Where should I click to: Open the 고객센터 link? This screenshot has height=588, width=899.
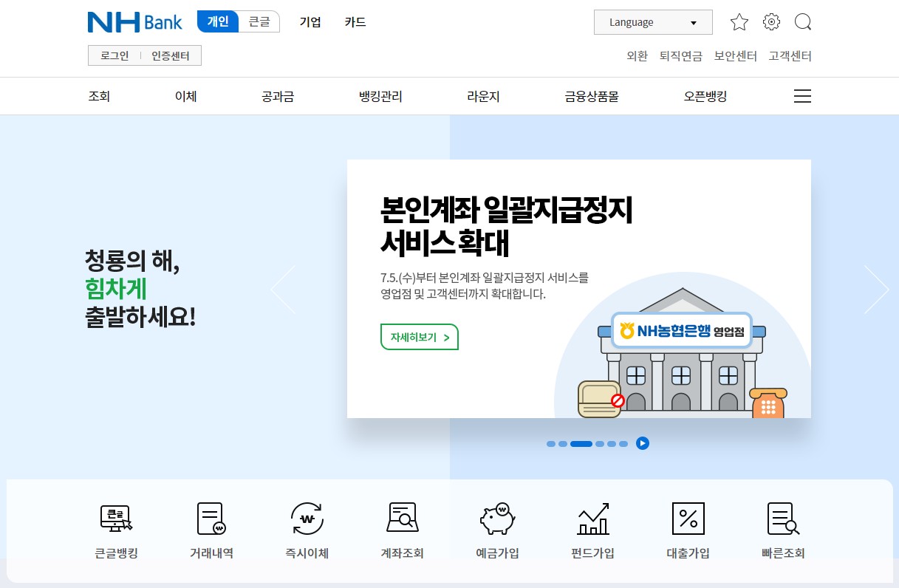[790, 56]
